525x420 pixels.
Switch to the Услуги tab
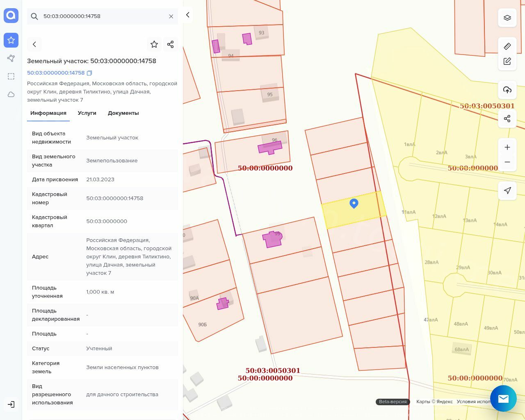click(87, 113)
